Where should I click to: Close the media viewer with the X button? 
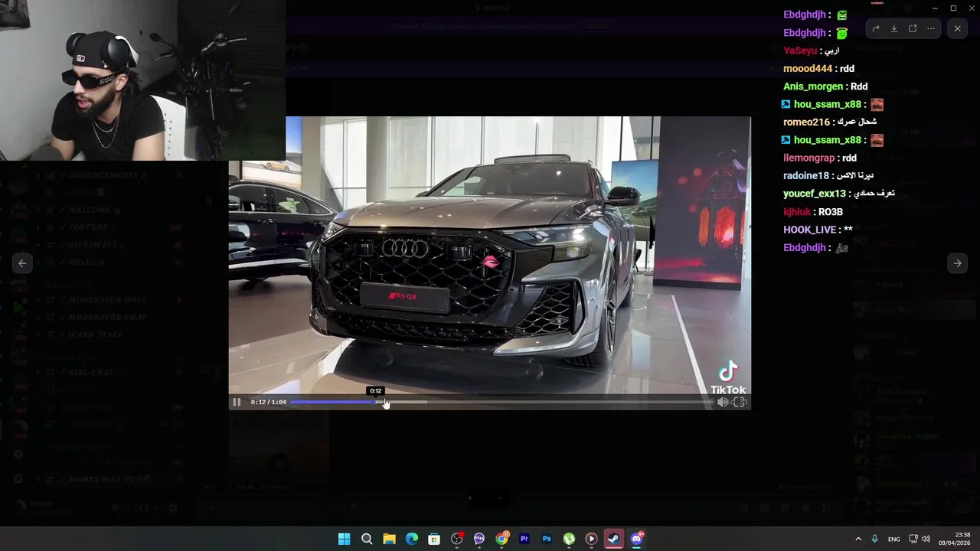click(957, 29)
